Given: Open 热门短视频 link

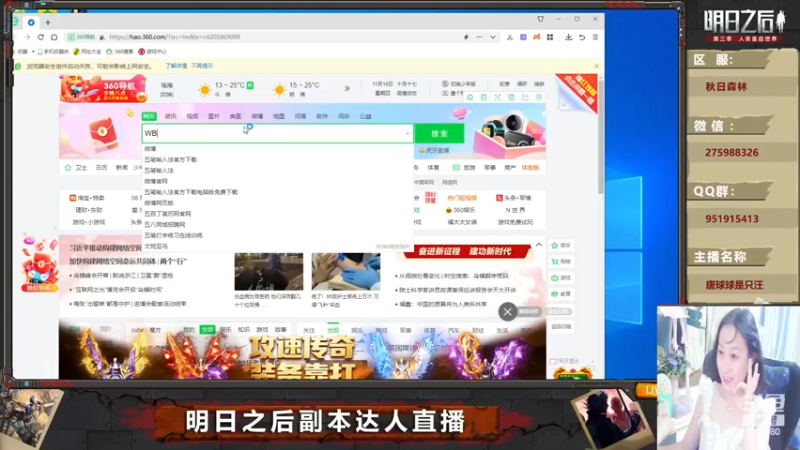Looking at the screenshot, I should (462, 198).
